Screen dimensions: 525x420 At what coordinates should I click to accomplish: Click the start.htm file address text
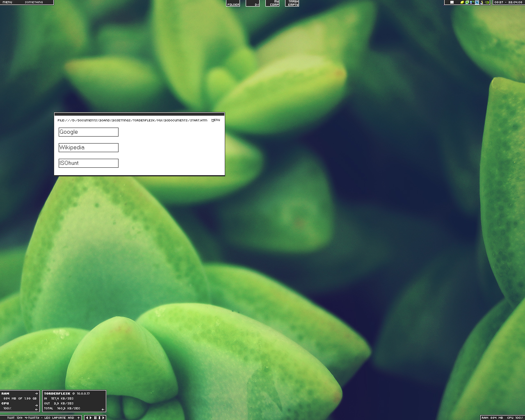pyautogui.click(x=132, y=120)
